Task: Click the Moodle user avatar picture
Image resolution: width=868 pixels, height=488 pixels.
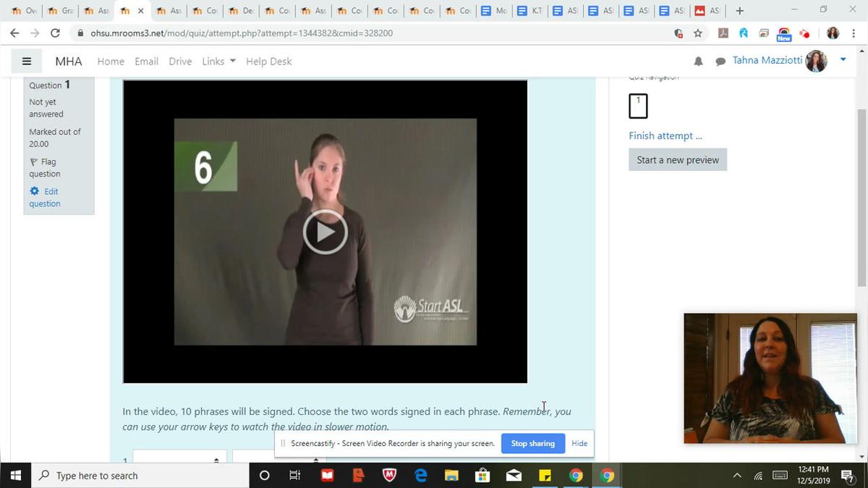Action: coord(816,61)
